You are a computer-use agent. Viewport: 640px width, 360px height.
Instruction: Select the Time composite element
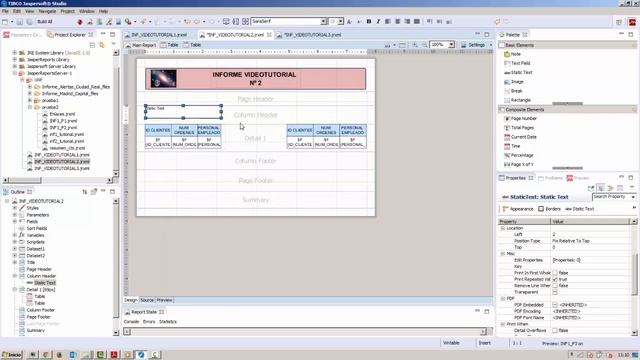[512, 146]
